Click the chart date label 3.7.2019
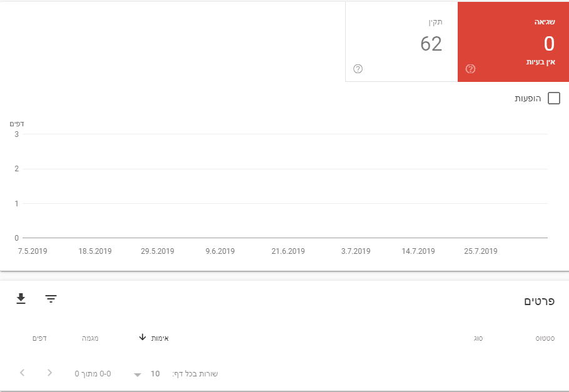The height and width of the screenshot is (392, 569). (356, 251)
